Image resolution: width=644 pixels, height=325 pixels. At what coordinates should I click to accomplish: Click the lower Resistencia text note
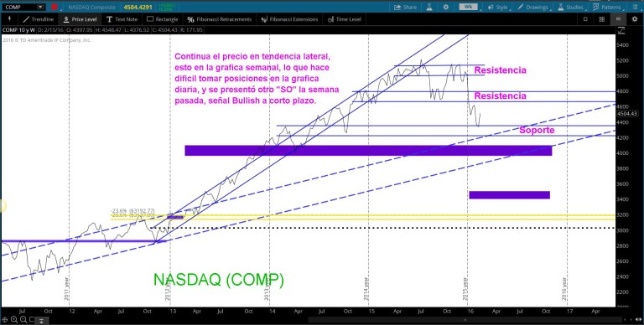pyautogui.click(x=500, y=95)
